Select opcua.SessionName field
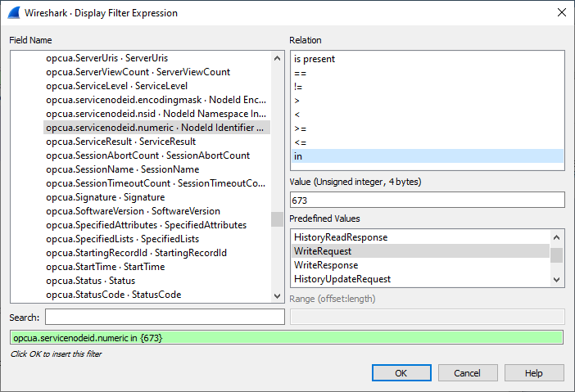This screenshot has width=575, height=392. tap(156, 169)
